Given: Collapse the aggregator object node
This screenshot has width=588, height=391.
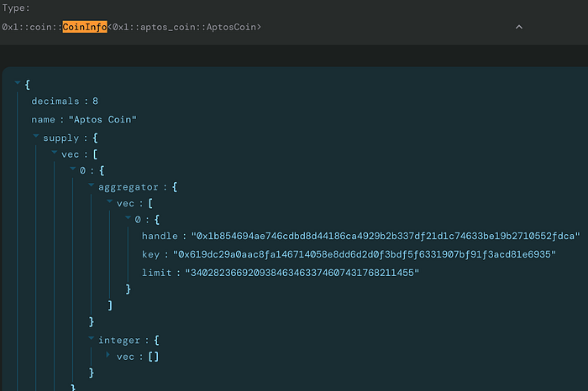Looking at the screenshot, I should click(x=91, y=185).
